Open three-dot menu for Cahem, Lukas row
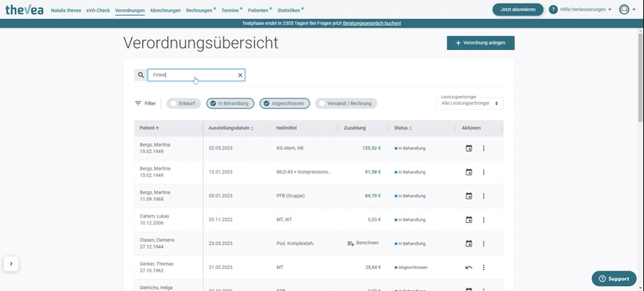 484,220
